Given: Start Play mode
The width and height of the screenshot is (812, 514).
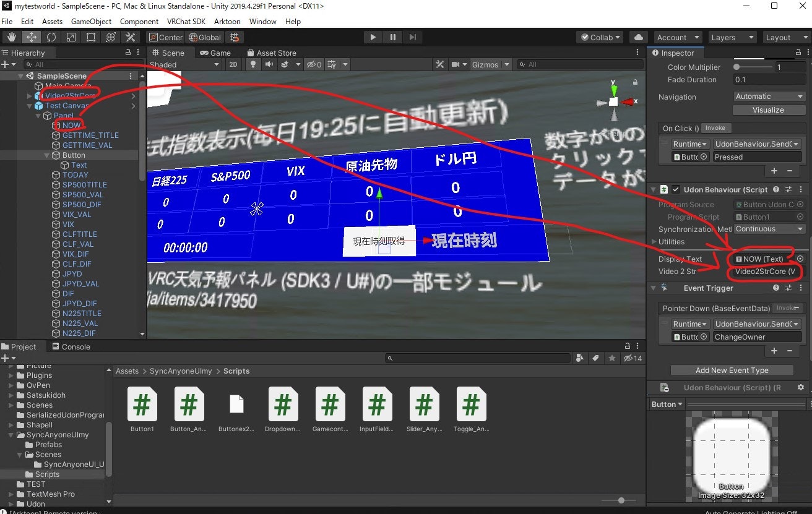Looking at the screenshot, I should tap(373, 37).
